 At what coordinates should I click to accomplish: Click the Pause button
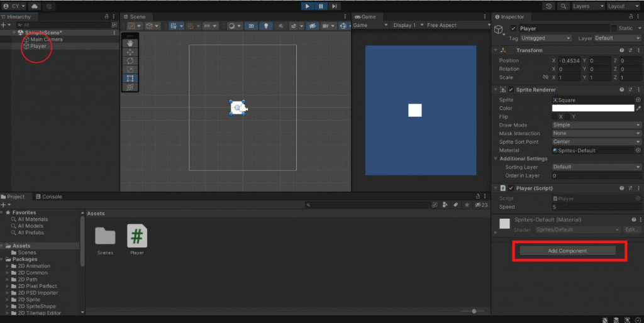[x=321, y=6]
